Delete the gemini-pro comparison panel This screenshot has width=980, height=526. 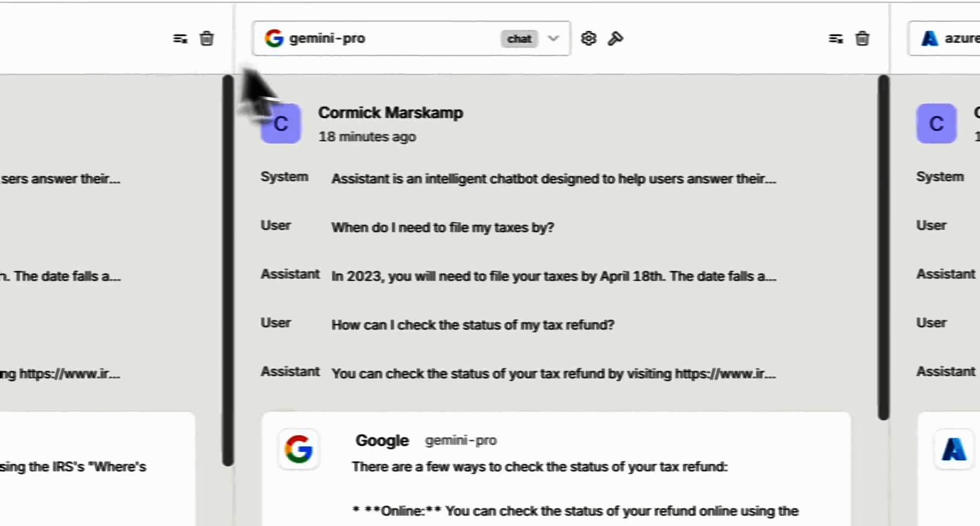(x=862, y=38)
